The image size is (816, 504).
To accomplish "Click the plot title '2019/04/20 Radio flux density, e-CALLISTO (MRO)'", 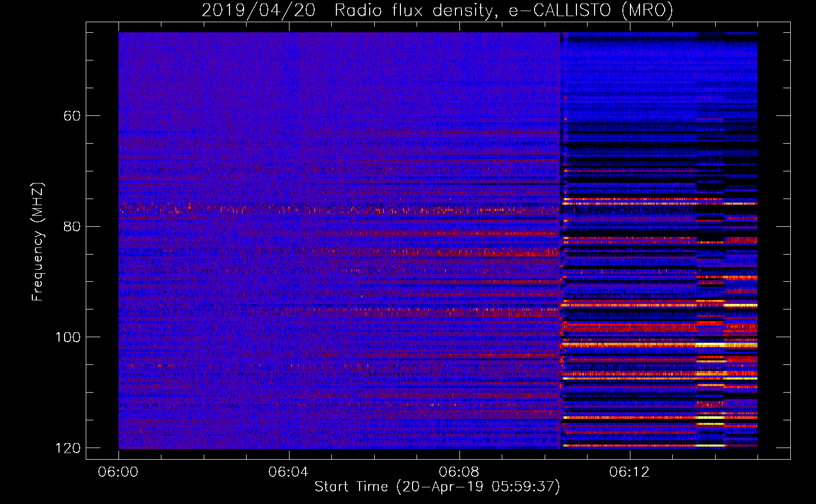I will tap(437, 10).
